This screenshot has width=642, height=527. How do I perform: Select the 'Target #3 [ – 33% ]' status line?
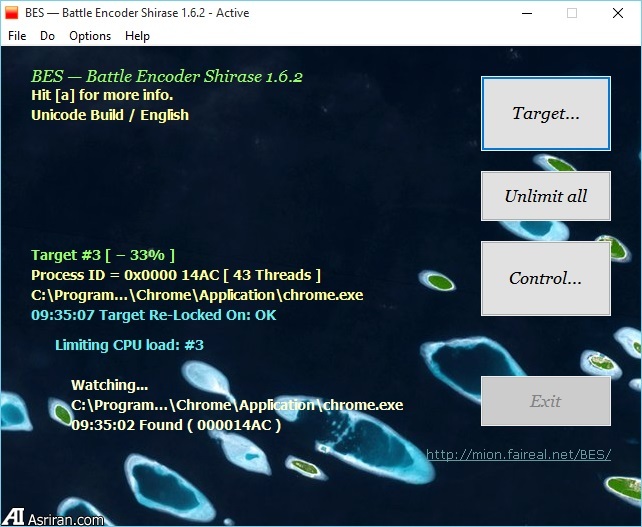click(103, 255)
